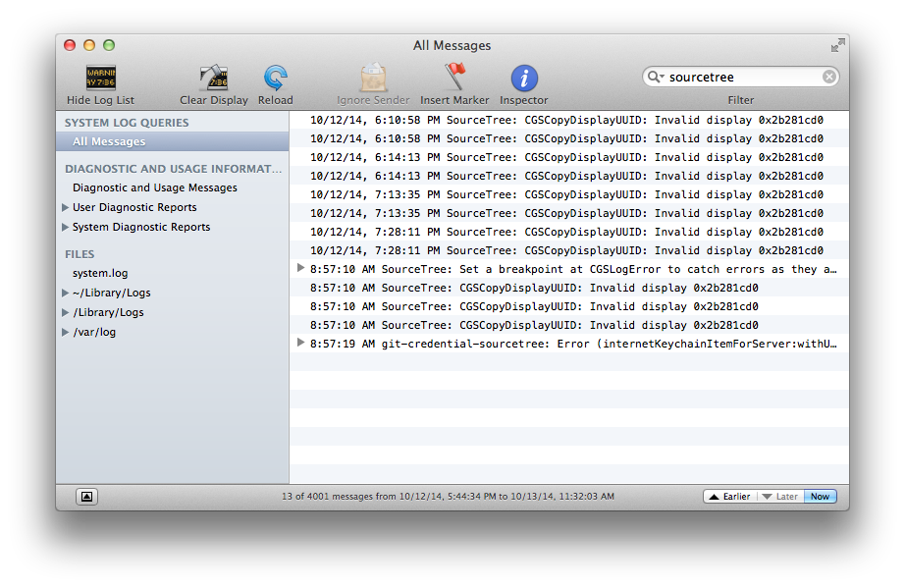The height and width of the screenshot is (588, 905).
Task: Open the Inspector info icon
Action: (524, 78)
